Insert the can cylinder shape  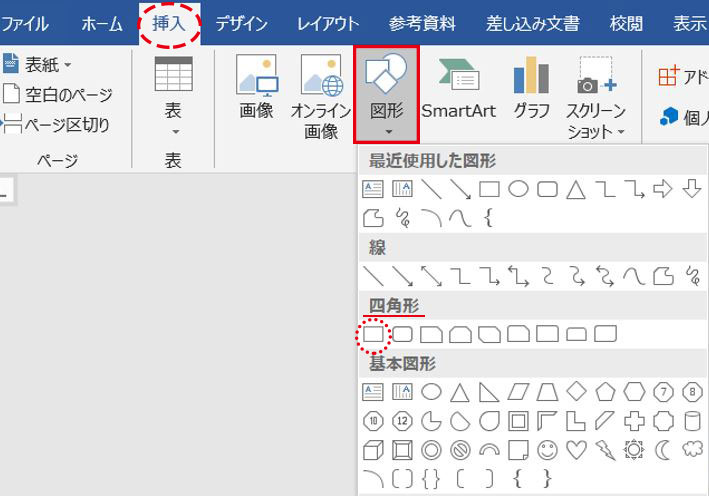[692, 421]
